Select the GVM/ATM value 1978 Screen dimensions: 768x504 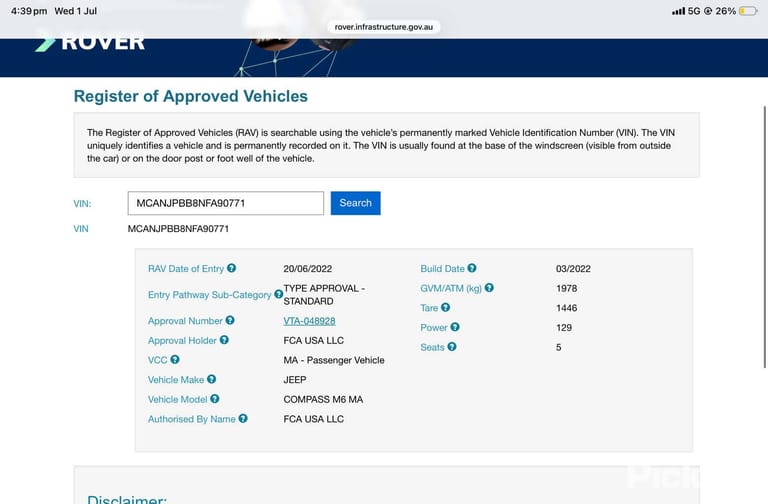(x=566, y=288)
